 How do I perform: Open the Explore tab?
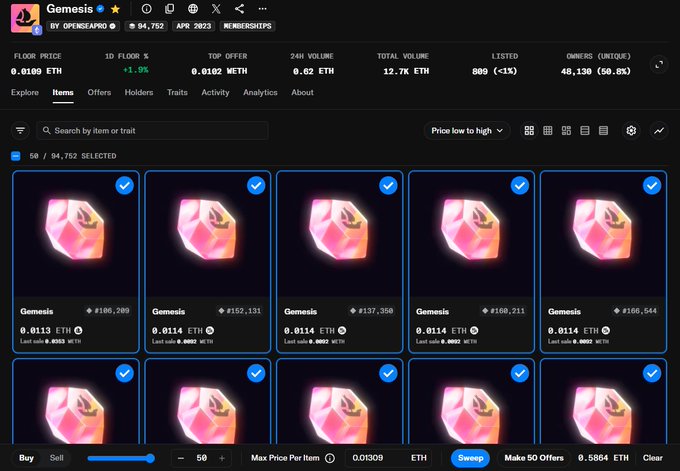click(x=25, y=92)
